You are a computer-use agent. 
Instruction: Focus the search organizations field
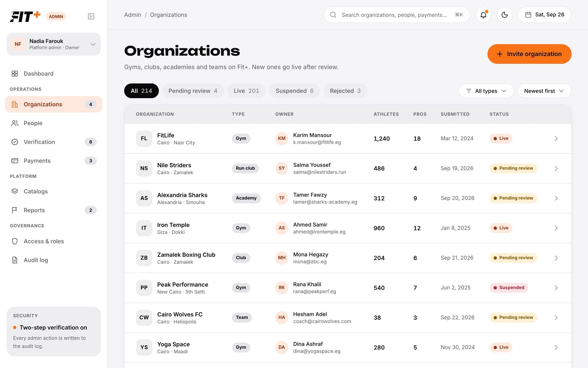point(397,15)
